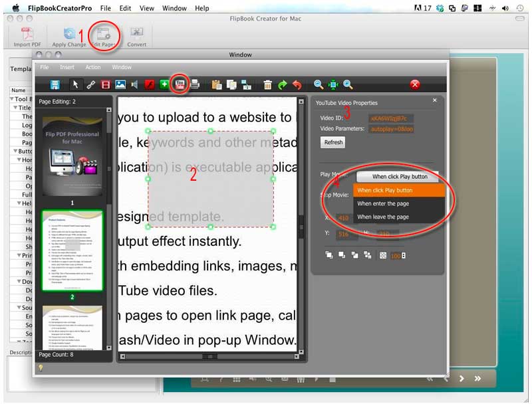Select the third page thumbnail
Screen dimensions: 532x406
[x=72, y=328]
